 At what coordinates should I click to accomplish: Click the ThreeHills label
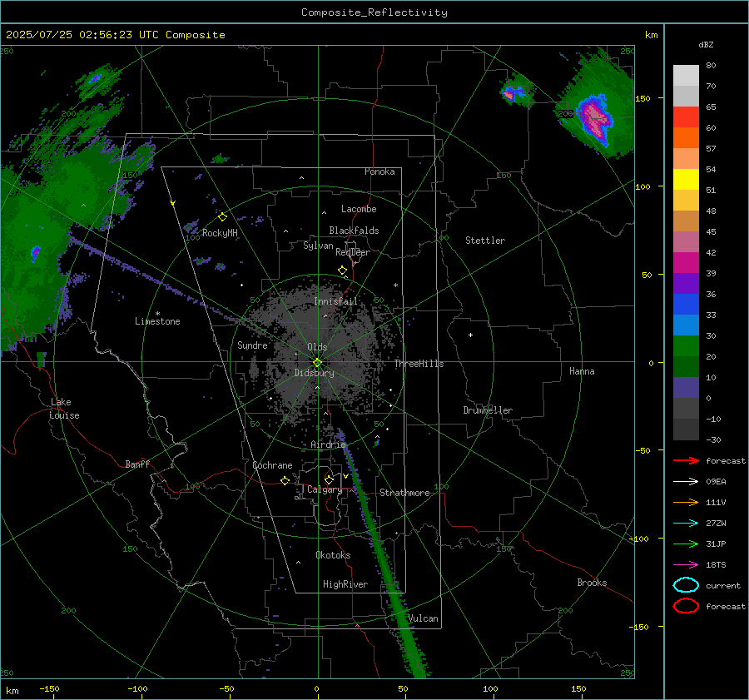pyautogui.click(x=419, y=364)
